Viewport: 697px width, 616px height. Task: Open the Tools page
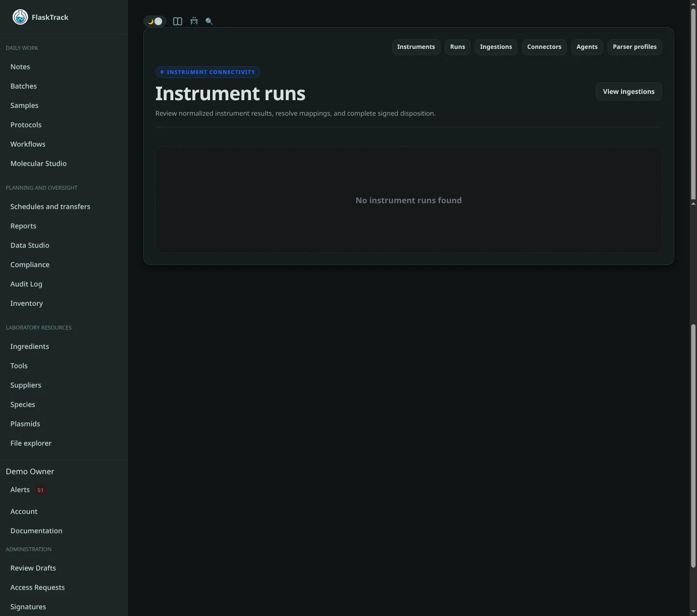tap(63, 366)
